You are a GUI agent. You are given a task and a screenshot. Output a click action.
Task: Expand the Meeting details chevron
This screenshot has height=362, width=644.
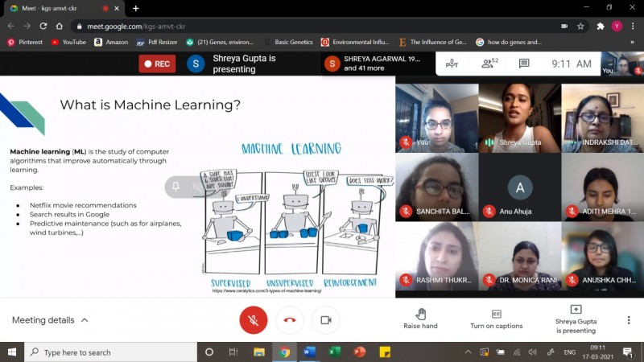tap(85, 320)
